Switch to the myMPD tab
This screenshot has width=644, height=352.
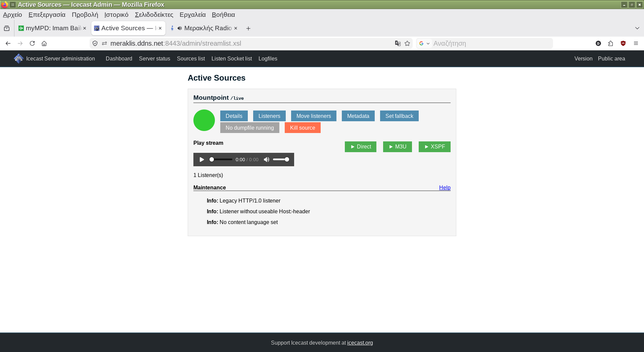[x=52, y=28]
